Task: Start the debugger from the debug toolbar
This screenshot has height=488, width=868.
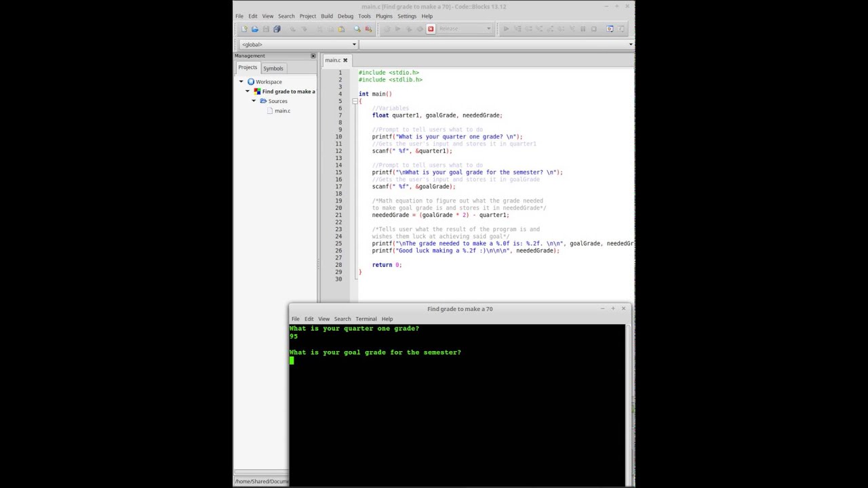Action: pos(506,28)
